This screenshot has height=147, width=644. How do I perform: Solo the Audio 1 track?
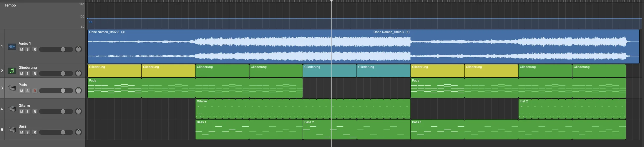28,49
